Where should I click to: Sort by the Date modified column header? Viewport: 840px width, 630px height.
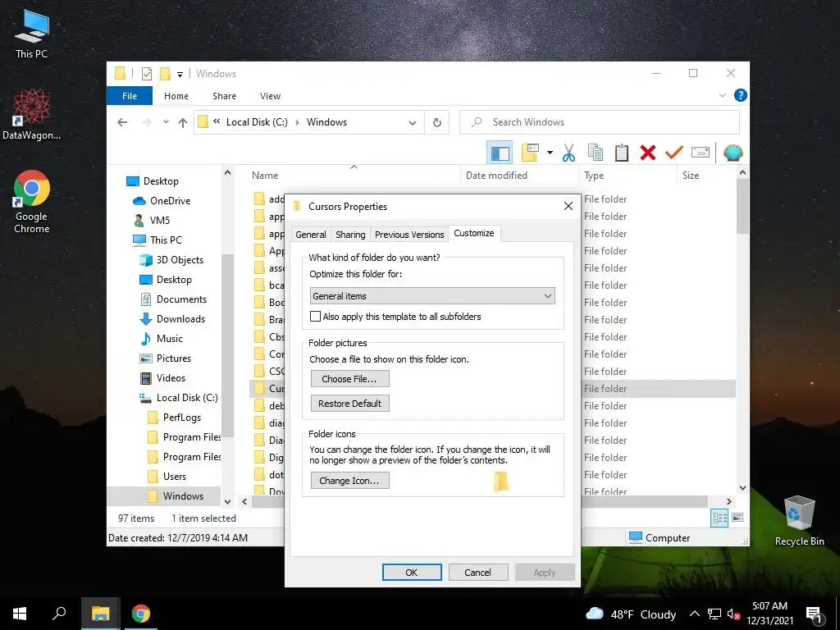[519, 176]
